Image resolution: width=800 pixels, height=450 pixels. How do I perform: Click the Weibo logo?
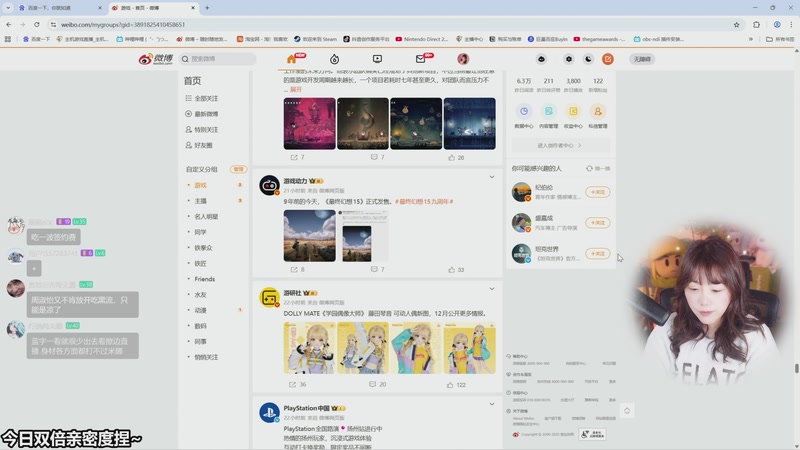pyautogui.click(x=156, y=59)
